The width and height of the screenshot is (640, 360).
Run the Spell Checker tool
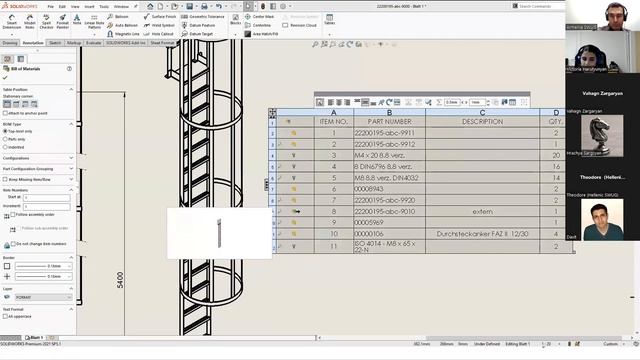click(46, 21)
